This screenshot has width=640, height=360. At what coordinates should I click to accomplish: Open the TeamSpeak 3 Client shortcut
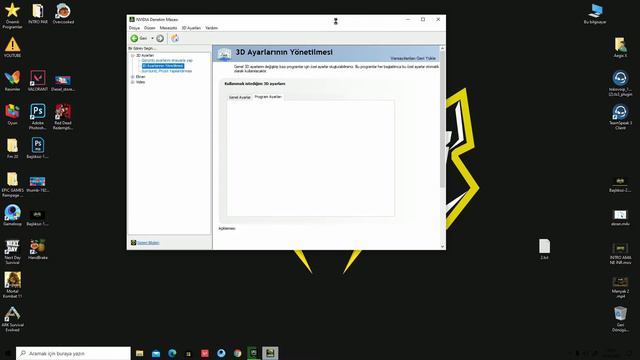point(620,116)
